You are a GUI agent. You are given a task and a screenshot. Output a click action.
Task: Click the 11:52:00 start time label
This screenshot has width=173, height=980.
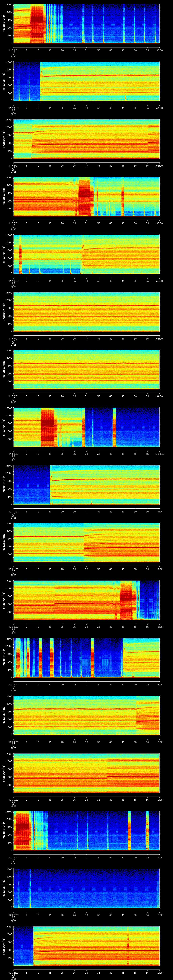tap(13, 50)
